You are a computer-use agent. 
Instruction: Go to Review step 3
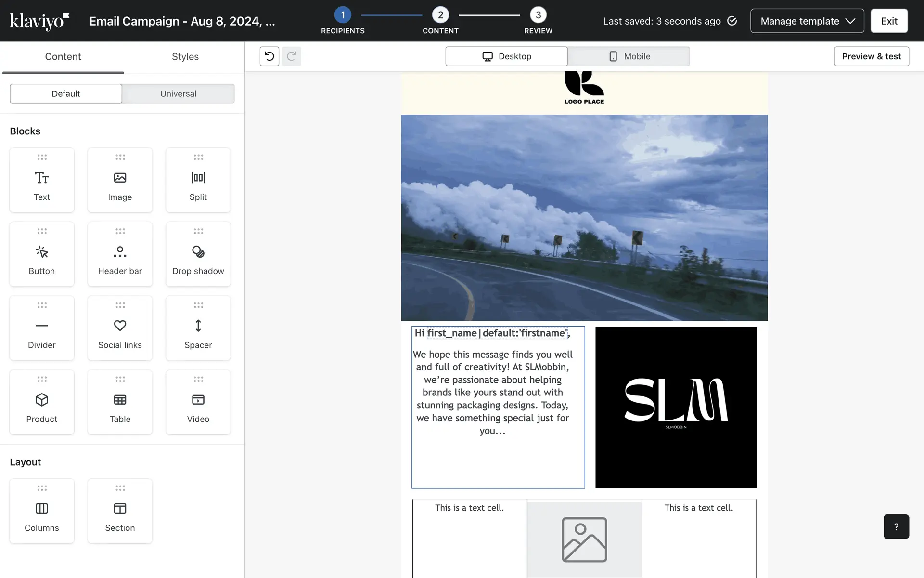click(x=538, y=15)
